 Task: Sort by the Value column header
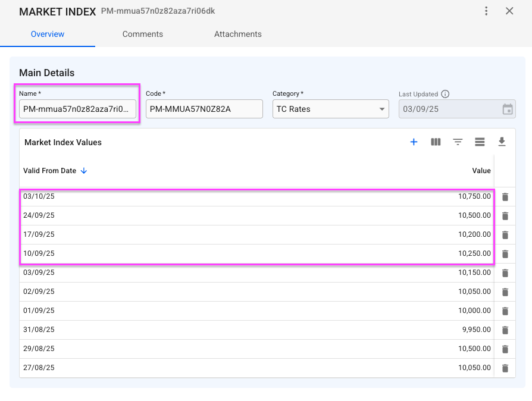pos(481,171)
